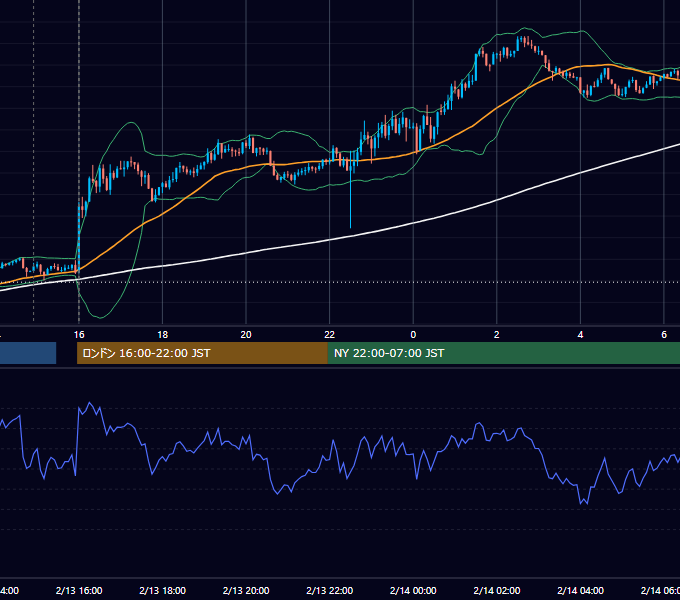Select the 18 hour axis label
The width and height of the screenshot is (680, 600).
[162, 334]
